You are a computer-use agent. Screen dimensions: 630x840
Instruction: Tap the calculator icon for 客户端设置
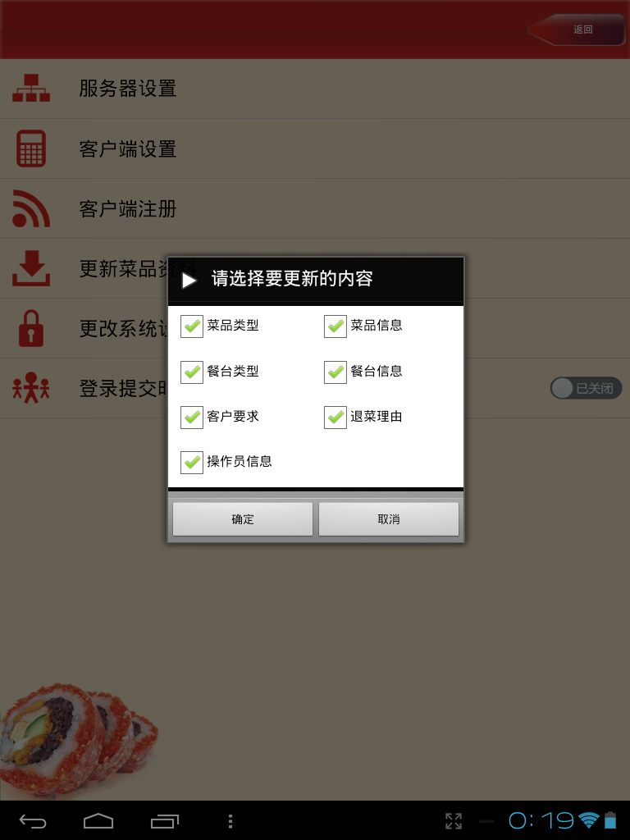pyautogui.click(x=31, y=148)
